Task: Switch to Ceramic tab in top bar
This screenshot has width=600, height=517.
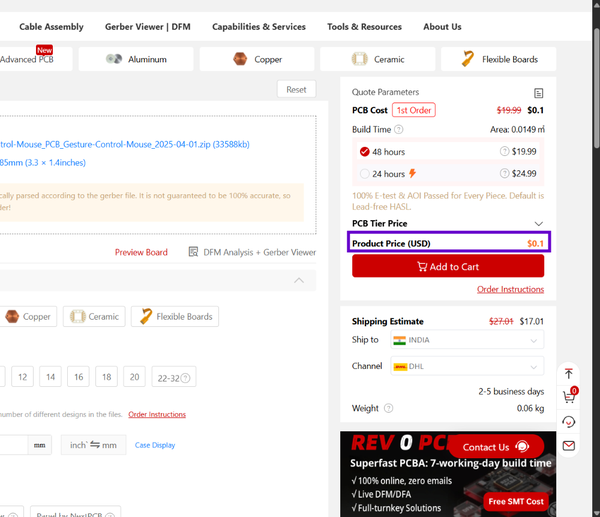Action: coord(378,59)
